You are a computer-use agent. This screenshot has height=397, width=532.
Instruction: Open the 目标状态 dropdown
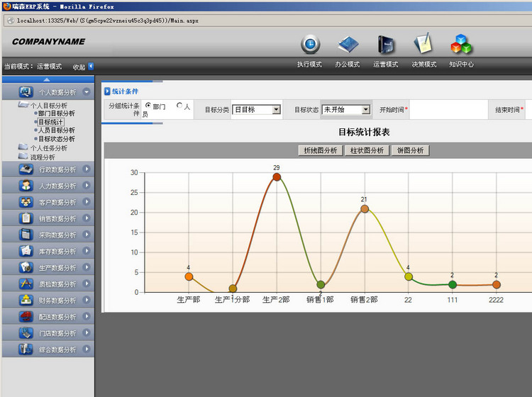365,110
